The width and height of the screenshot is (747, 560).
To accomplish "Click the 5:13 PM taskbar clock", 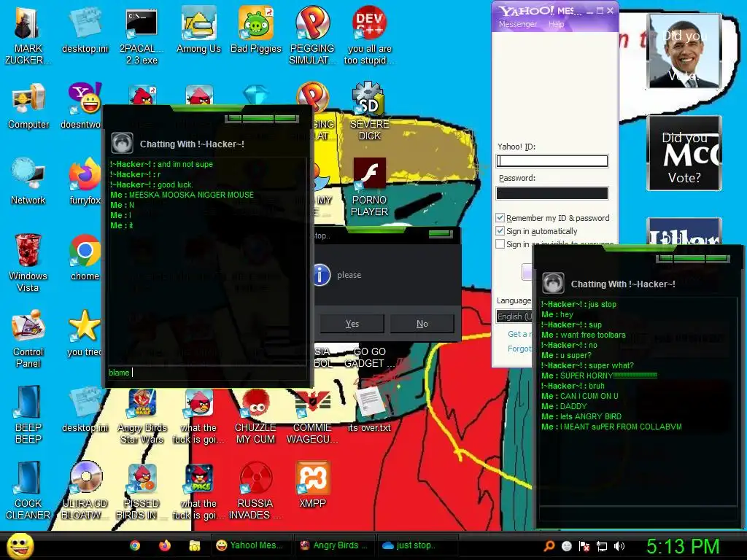I will click(x=683, y=546).
